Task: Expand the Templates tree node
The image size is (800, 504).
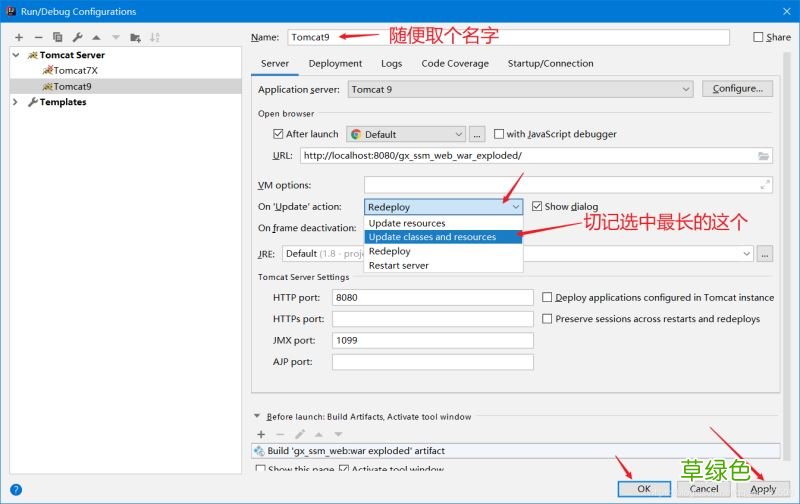Action: [x=16, y=102]
